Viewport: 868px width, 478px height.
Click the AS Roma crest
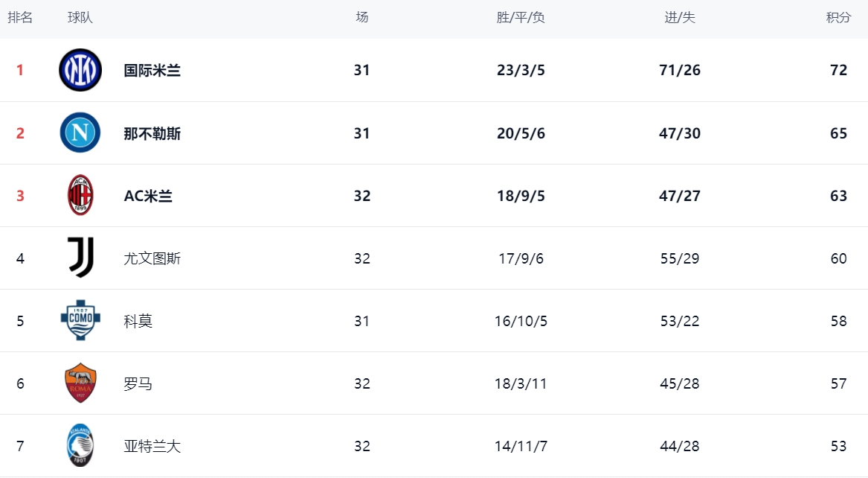[x=80, y=383]
